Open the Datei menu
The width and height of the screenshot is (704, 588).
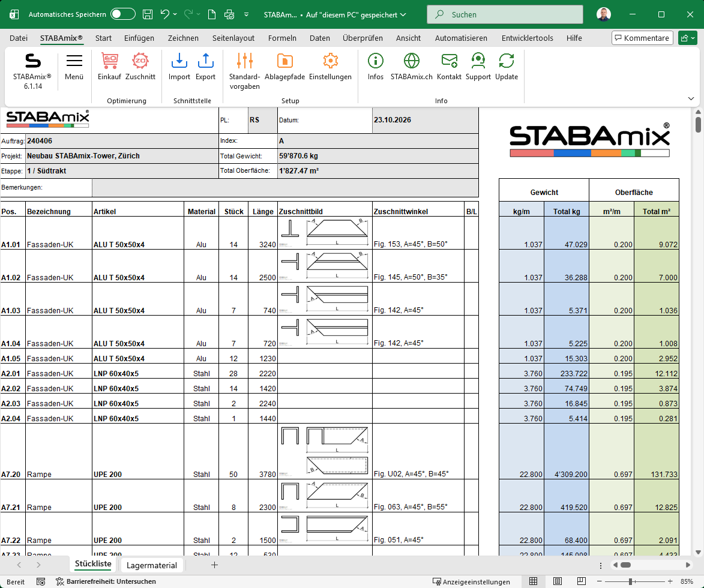coord(19,38)
